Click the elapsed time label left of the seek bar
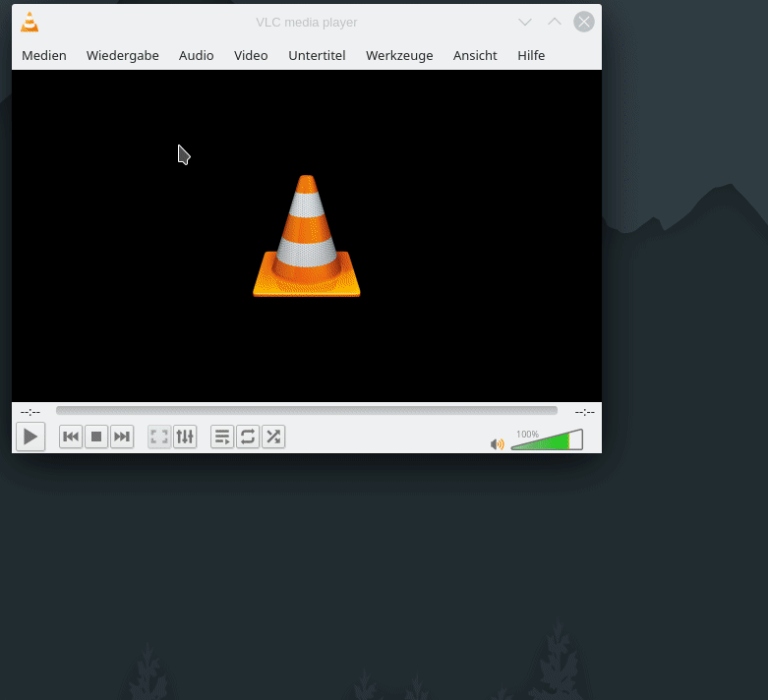Viewport: 768px width, 700px height. [x=30, y=412]
